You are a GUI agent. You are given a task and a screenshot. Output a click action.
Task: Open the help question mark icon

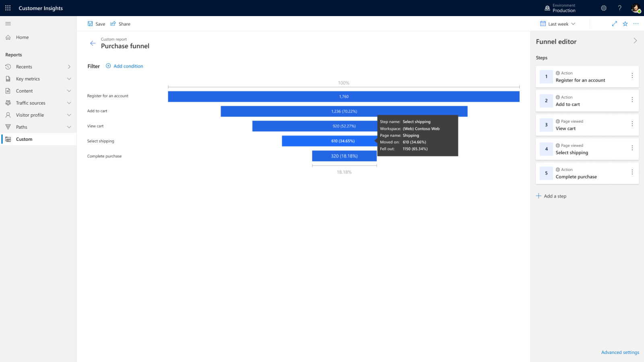tap(620, 8)
